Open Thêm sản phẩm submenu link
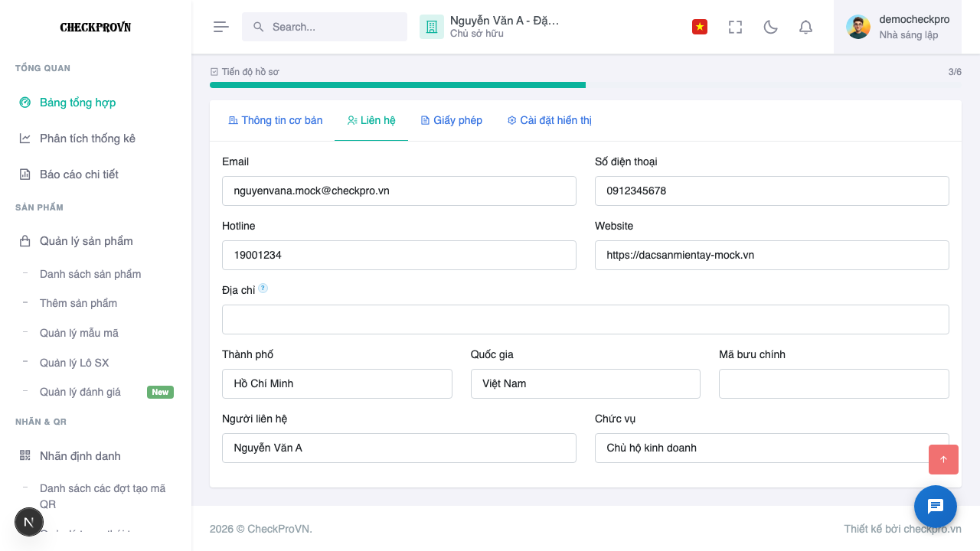Viewport: 980px width, 551px height. (x=78, y=303)
